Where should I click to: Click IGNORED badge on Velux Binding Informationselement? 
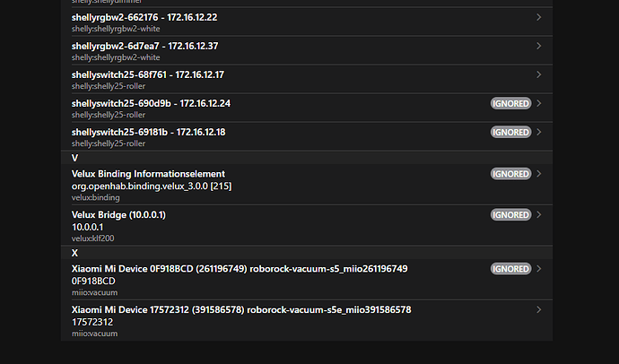click(510, 174)
